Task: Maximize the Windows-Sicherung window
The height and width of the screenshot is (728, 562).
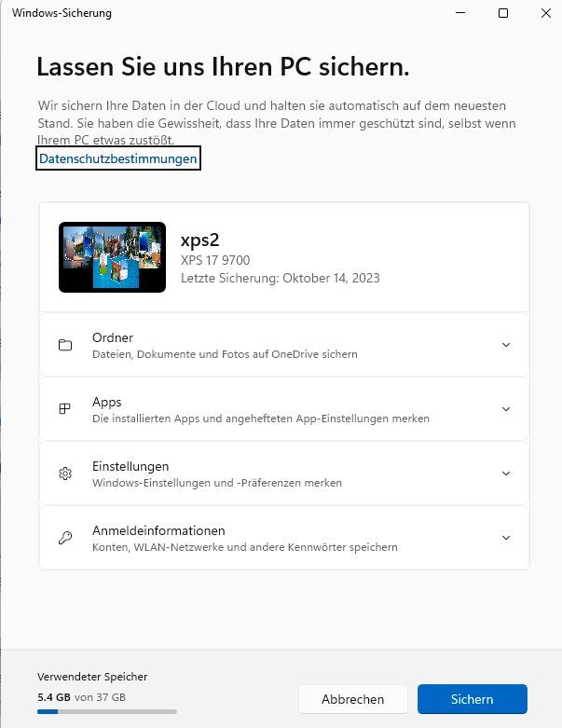Action: (503, 13)
